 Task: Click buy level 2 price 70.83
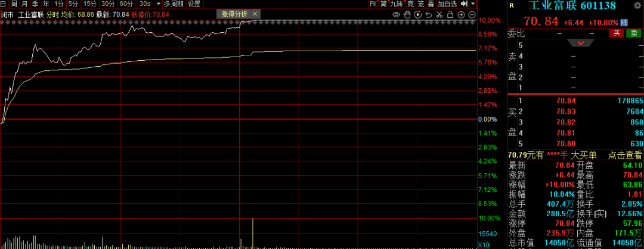[x=566, y=111]
